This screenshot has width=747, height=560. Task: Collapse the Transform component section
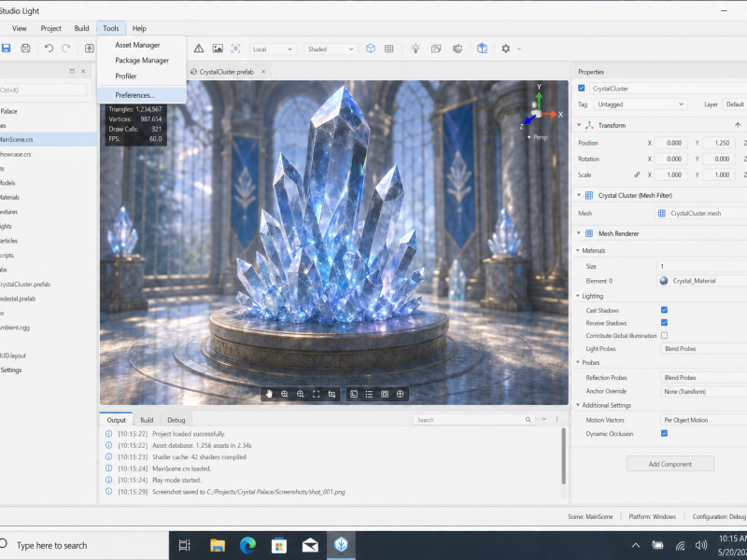coord(579,125)
